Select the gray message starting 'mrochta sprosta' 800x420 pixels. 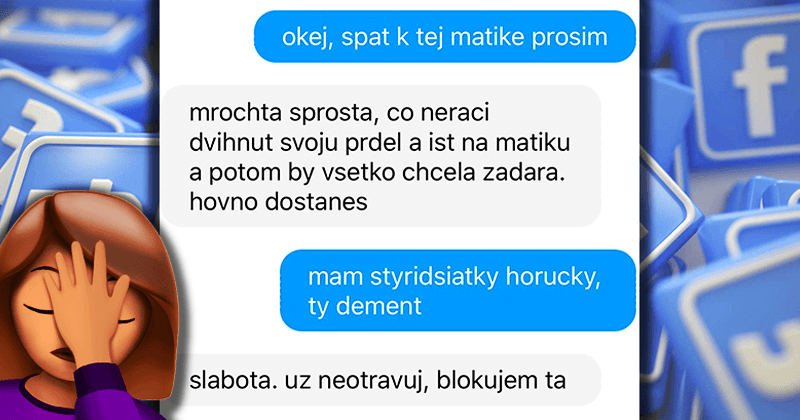(382, 156)
